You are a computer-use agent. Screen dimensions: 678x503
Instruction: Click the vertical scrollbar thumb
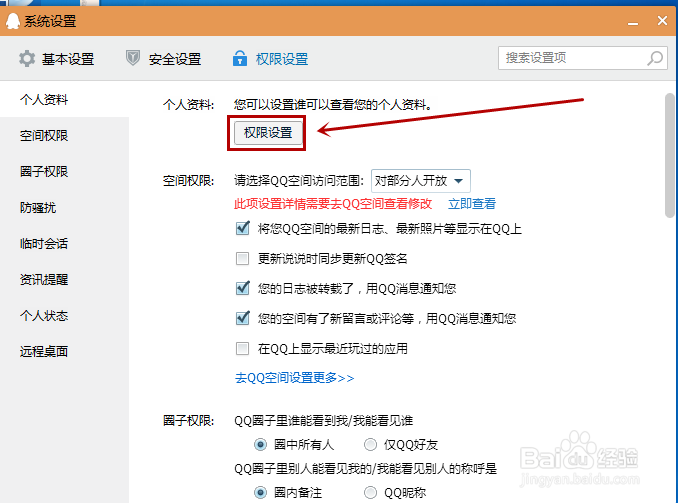670,155
